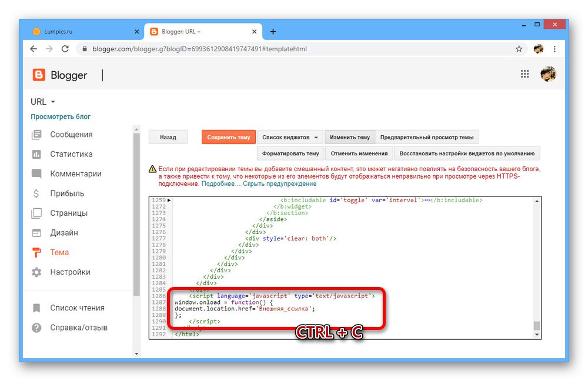
Task: Close the Blogger: URL tab
Action: (254, 32)
